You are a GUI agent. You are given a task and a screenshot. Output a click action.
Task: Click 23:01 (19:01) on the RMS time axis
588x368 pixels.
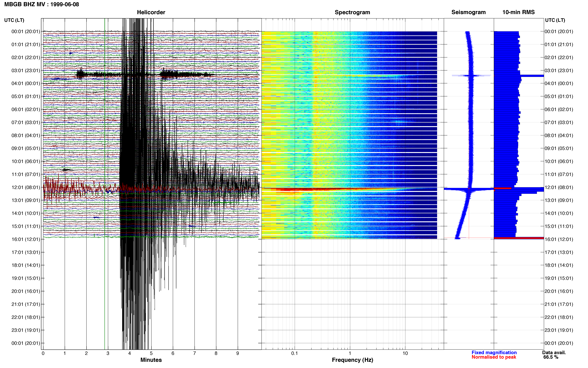point(559,330)
